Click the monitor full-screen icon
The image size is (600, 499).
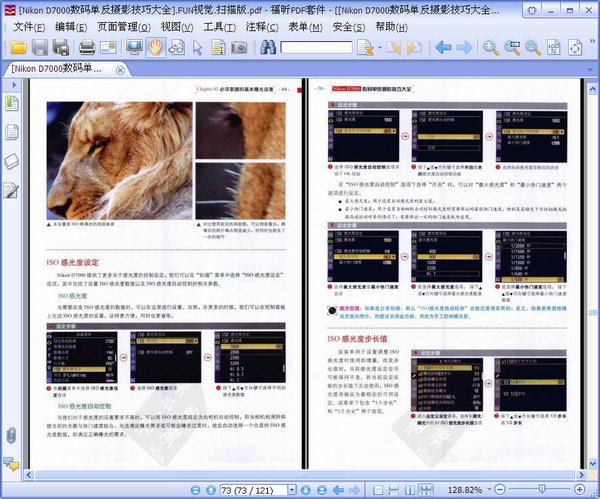[134, 47]
